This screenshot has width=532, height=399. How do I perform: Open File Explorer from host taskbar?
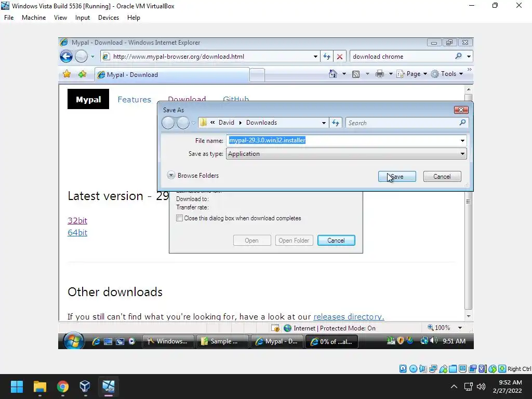click(39, 387)
